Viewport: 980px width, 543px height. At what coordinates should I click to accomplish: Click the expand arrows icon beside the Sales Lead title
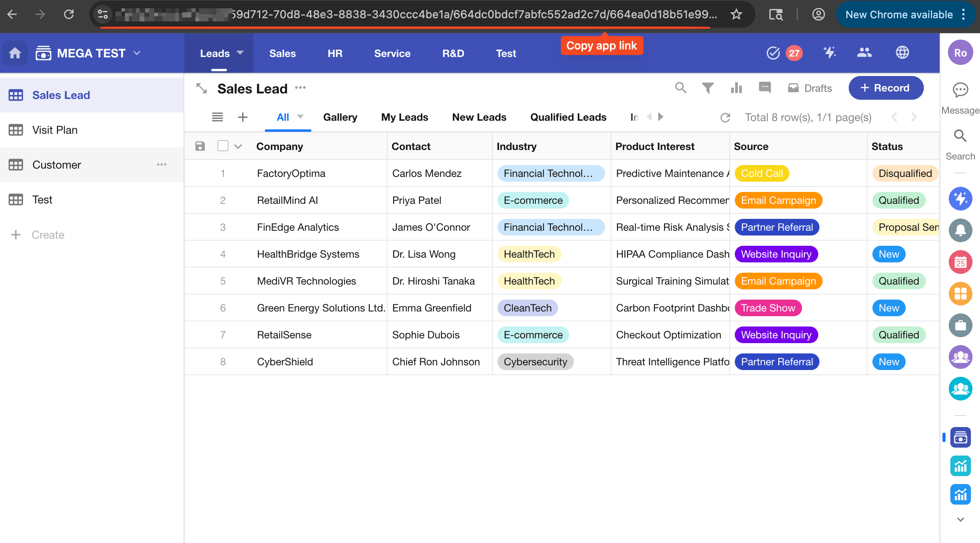click(x=202, y=88)
